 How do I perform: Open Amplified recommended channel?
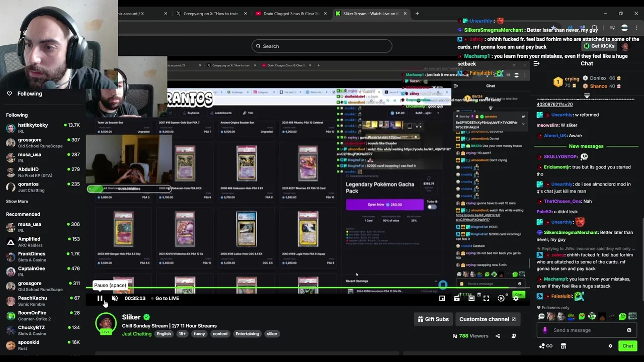[43, 242]
